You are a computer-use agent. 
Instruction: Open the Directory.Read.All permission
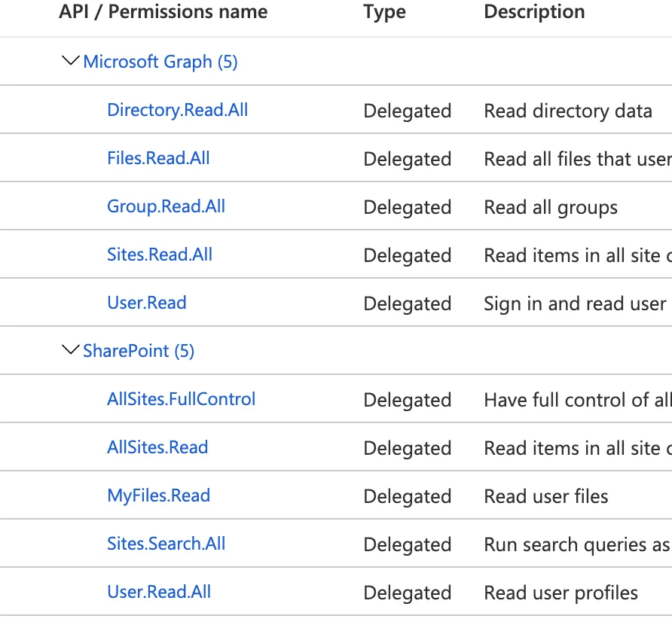coord(177,110)
